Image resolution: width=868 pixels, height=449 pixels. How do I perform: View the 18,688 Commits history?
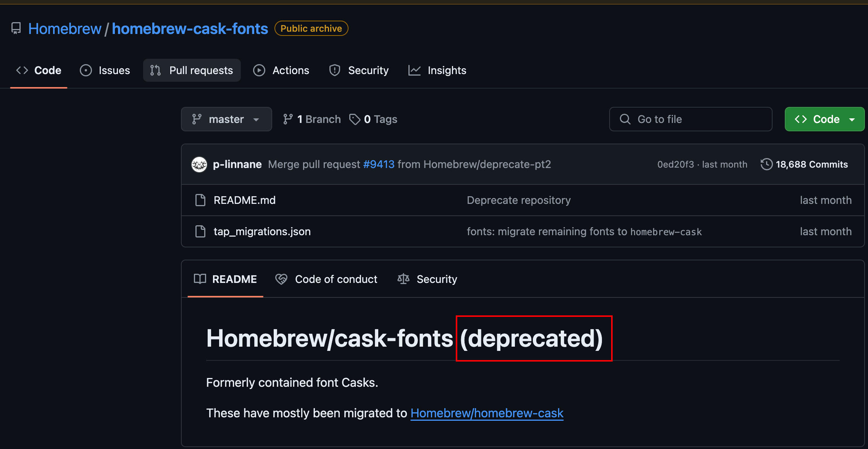coord(812,165)
